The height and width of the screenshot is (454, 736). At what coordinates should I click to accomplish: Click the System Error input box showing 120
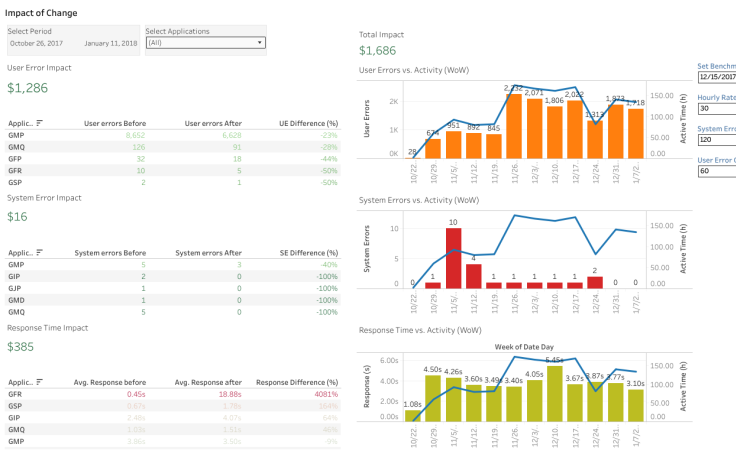[x=717, y=140]
